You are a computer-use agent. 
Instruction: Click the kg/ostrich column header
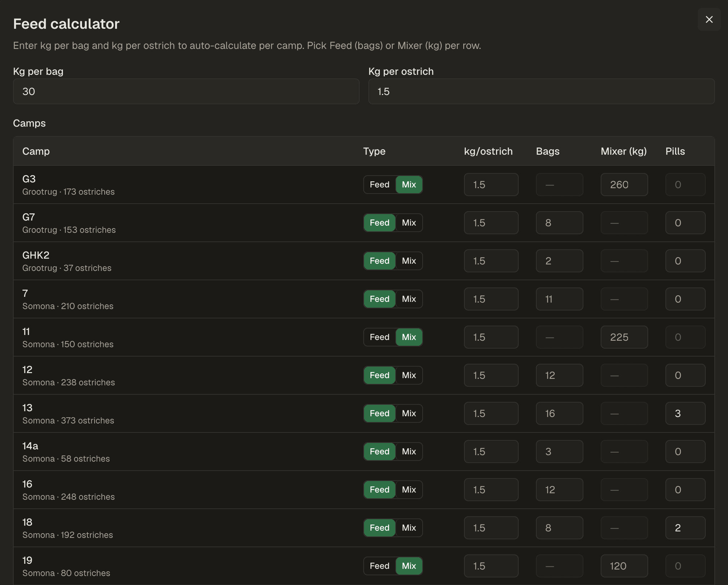point(488,151)
